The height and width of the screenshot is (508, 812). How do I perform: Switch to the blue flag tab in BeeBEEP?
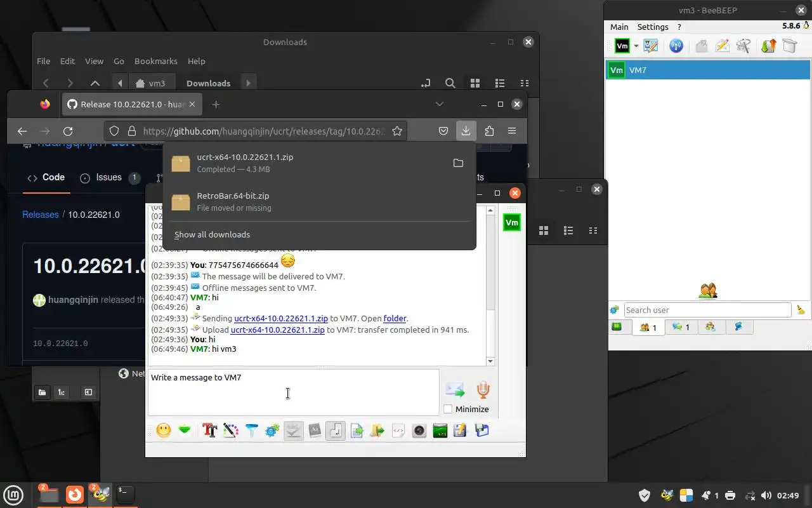point(738,327)
